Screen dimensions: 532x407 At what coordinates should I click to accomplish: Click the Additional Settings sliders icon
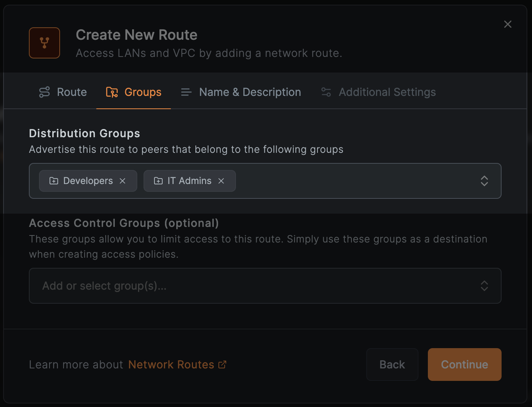(x=326, y=92)
